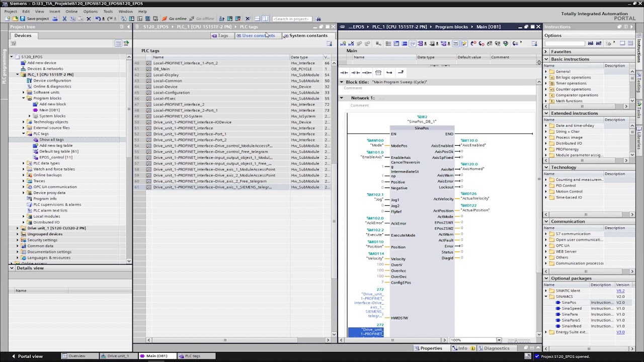This screenshot has width=644, height=362.
Task: Insert assignment coil in ladder editor
Action: click(x=367, y=72)
